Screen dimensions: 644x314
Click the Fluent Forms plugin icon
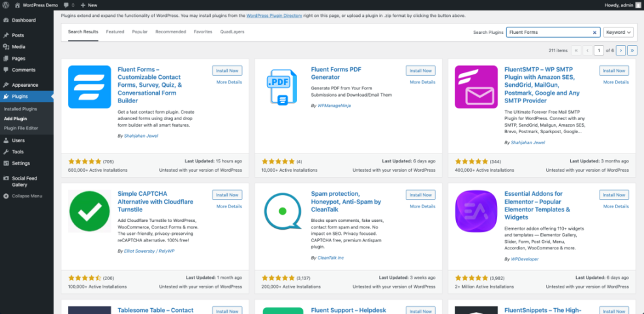89,87
